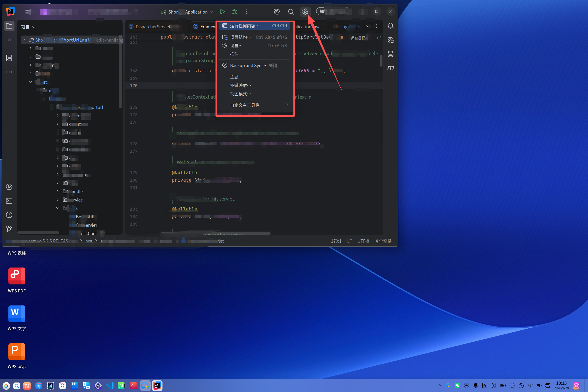The image size is (588, 392).
Task: Collapse the project root node
Action: coord(24,40)
